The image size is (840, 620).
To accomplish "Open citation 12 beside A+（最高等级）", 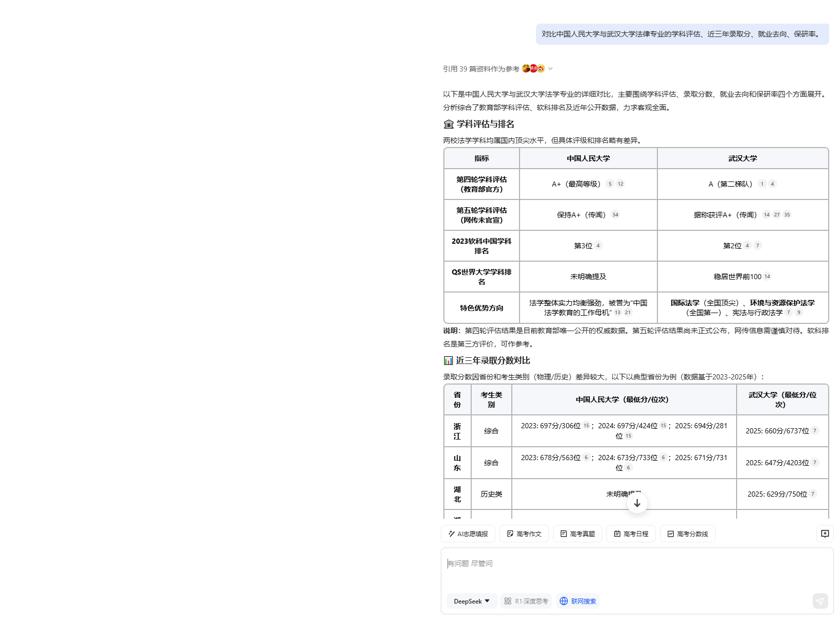I will tap(621, 184).
